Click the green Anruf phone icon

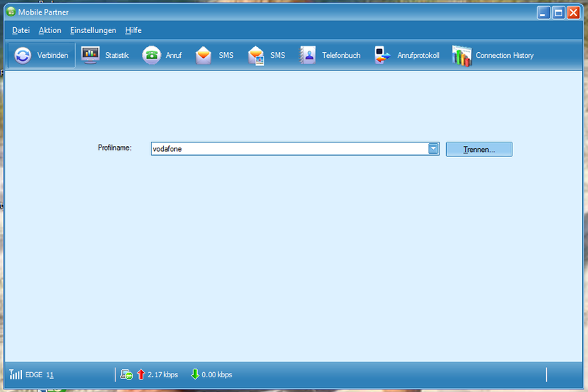pos(151,56)
